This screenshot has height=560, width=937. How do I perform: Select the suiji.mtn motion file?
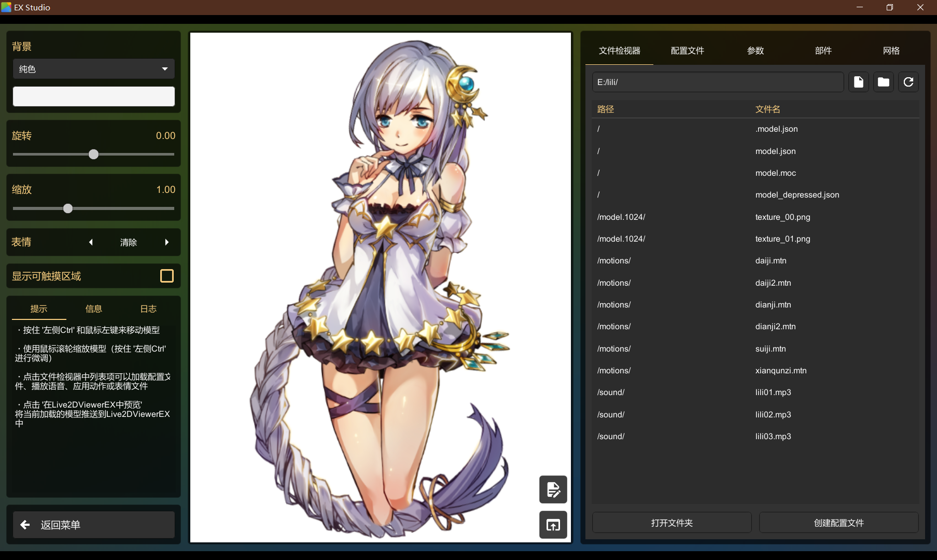pos(756,348)
